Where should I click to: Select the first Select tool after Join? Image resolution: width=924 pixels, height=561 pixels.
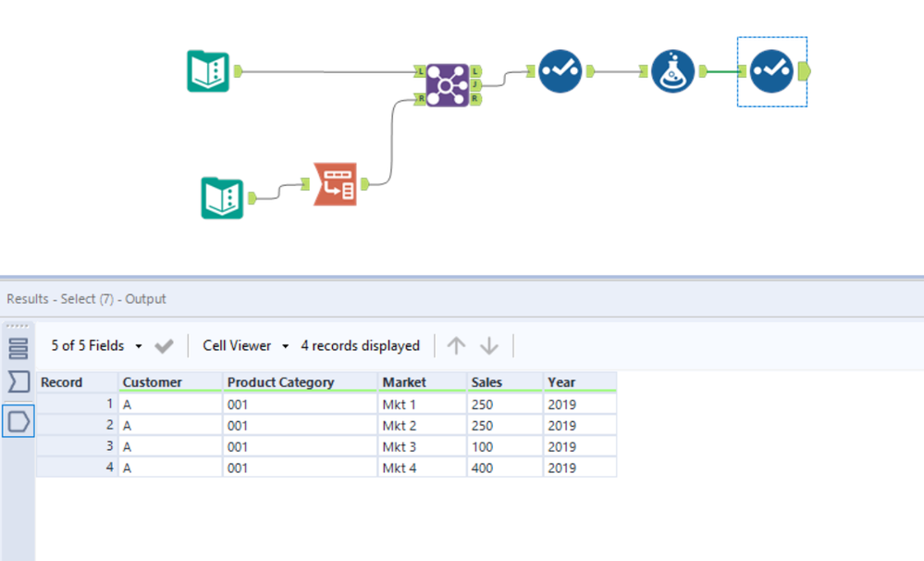click(560, 71)
